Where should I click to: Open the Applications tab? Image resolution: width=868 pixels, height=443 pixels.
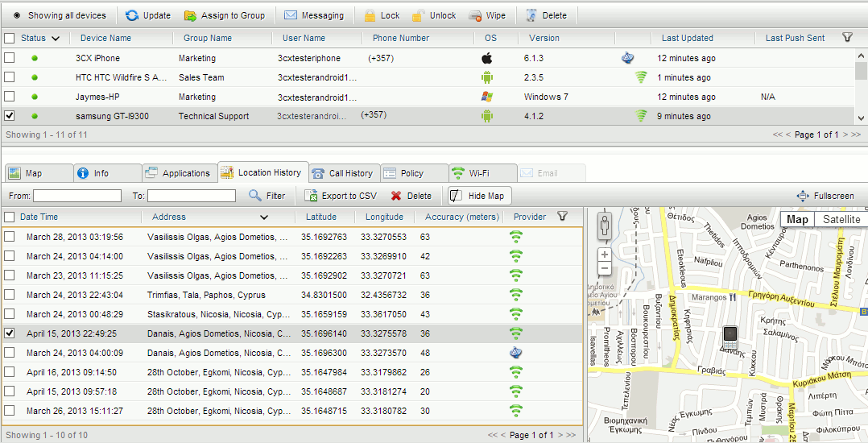pyautogui.click(x=180, y=173)
